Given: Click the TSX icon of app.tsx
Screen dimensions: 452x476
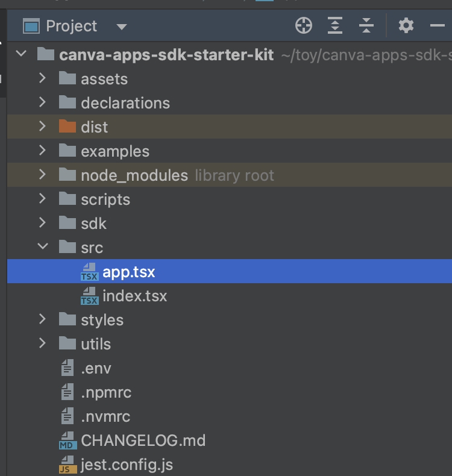Looking at the screenshot, I should click(x=90, y=272).
